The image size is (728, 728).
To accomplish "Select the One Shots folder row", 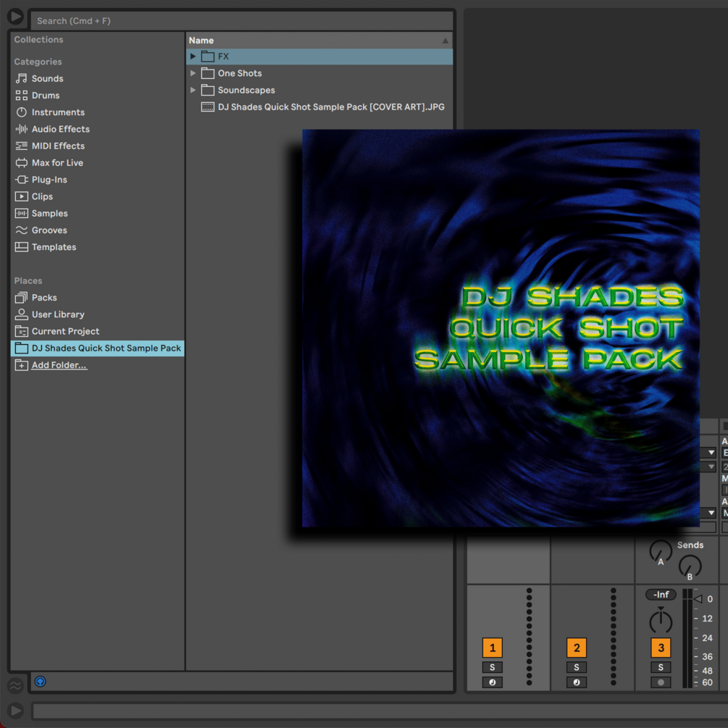I will pos(319,73).
